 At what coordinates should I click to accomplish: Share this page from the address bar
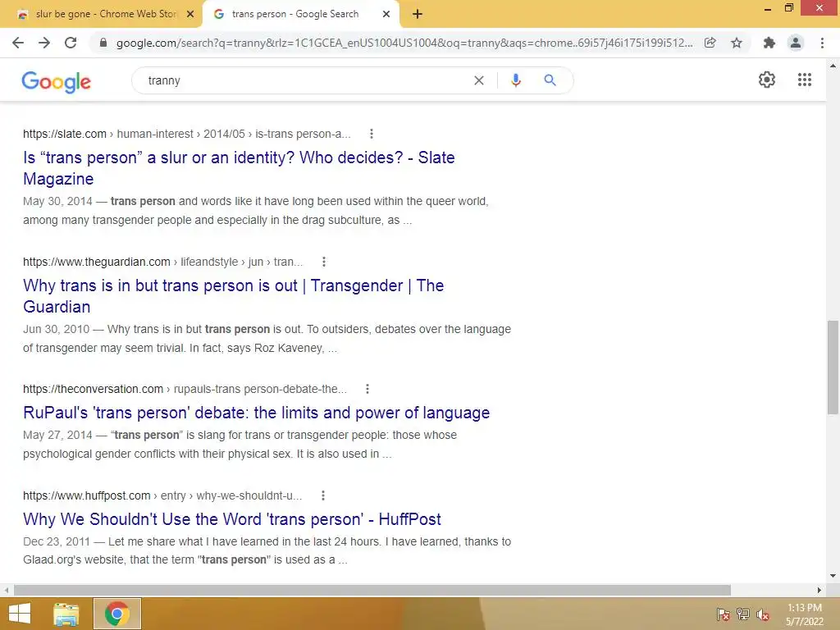710,43
